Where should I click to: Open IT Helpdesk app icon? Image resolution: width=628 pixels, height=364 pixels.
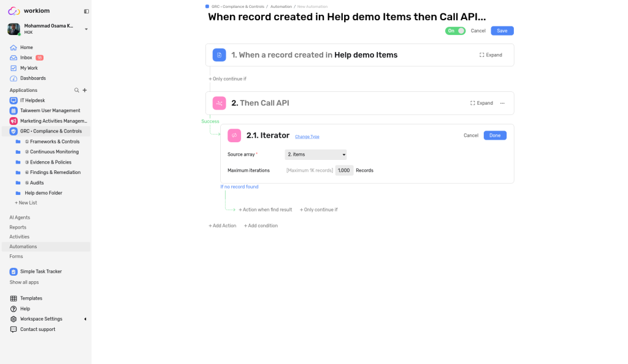pyautogui.click(x=13, y=100)
